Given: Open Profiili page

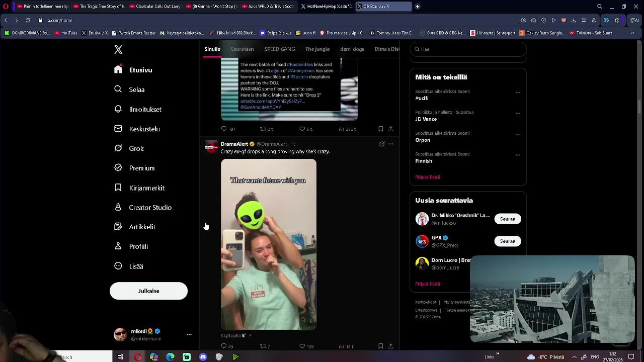Looking at the screenshot, I should tap(131, 246).
